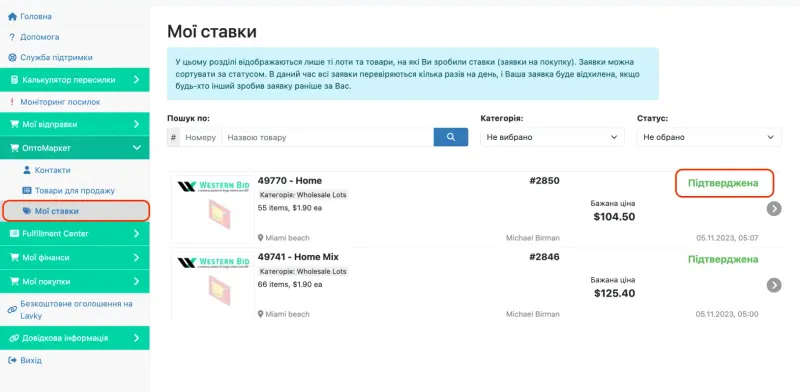The height and width of the screenshot is (392, 800).
Task: Click the logout icon beside Вихід
Action: 13,360
